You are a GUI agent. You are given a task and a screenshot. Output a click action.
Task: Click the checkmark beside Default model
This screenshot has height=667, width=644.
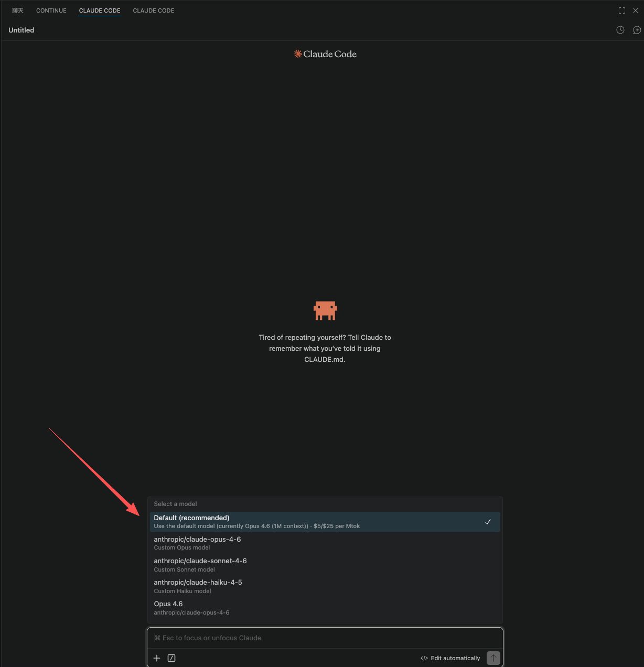(x=488, y=522)
